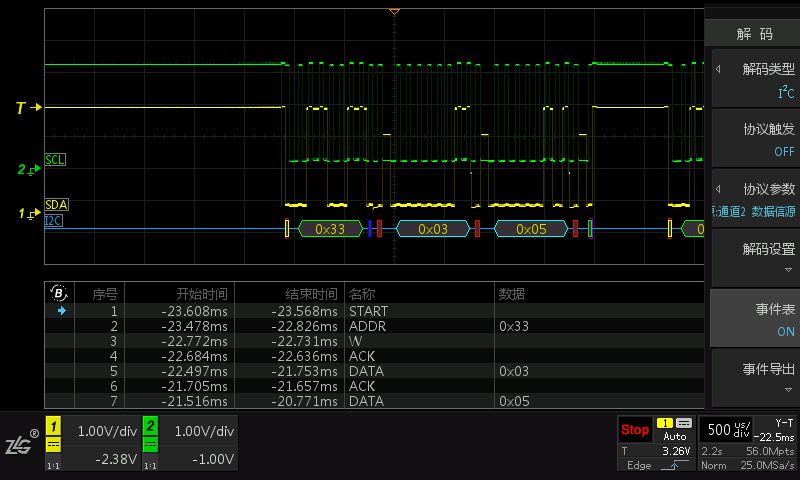Open the 解码类型 I²C menu
The height and width of the screenshot is (480, 800).
pos(756,80)
